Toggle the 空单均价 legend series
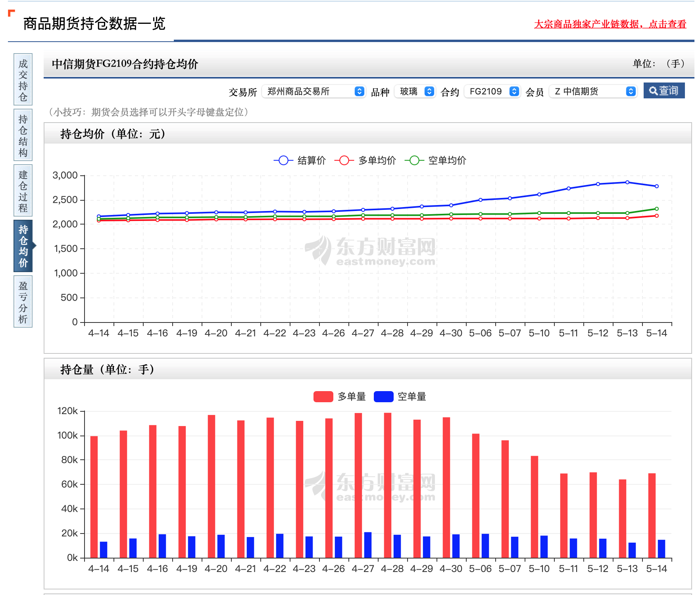Viewport: 700px width, 595px height. [435, 160]
